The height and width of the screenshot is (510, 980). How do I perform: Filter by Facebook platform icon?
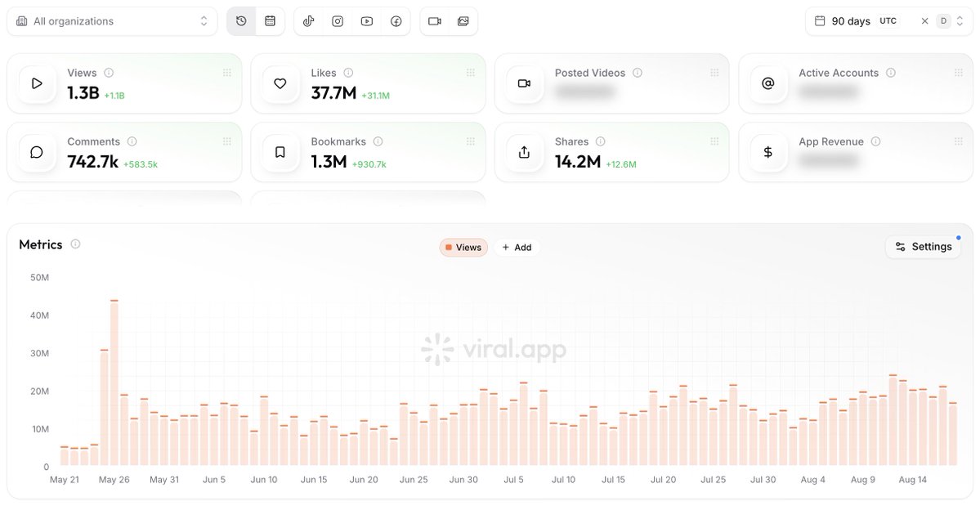tap(396, 21)
